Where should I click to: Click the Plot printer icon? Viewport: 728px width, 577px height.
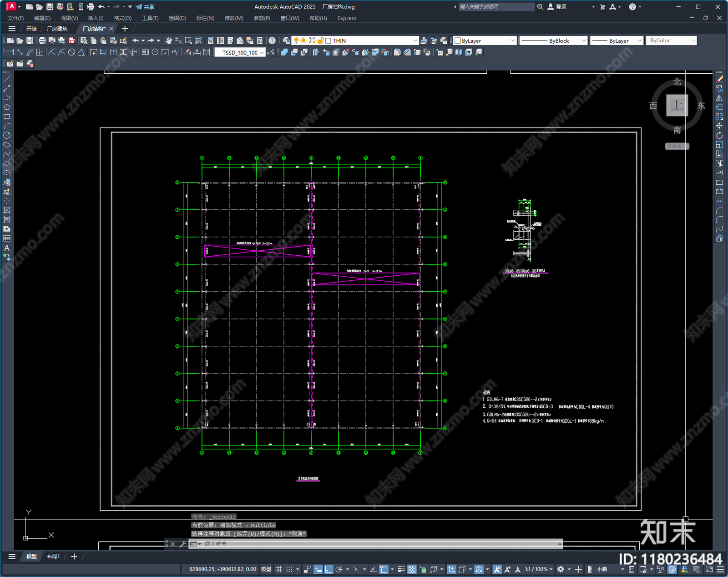pyautogui.click(x=42, y=40)
